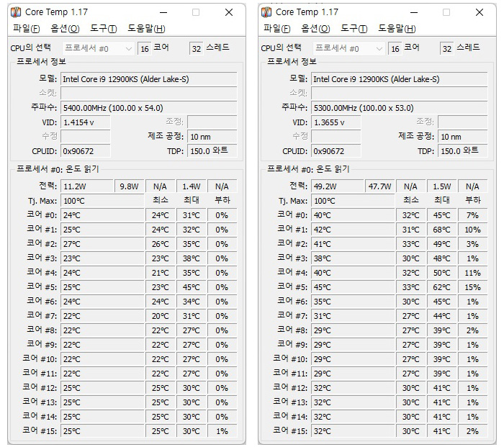
Task: Click 코어 #15 load 1% in left window
Action: [x=222, y=431]
